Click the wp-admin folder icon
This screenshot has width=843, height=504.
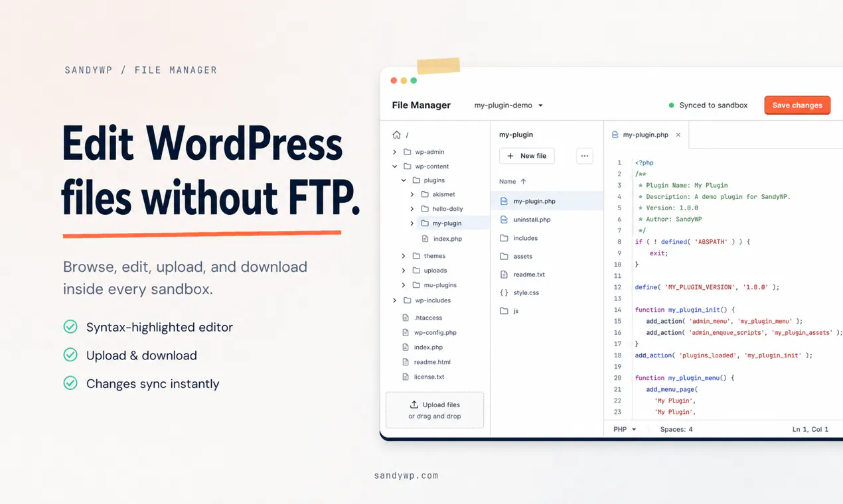click(x=408, y=152)
